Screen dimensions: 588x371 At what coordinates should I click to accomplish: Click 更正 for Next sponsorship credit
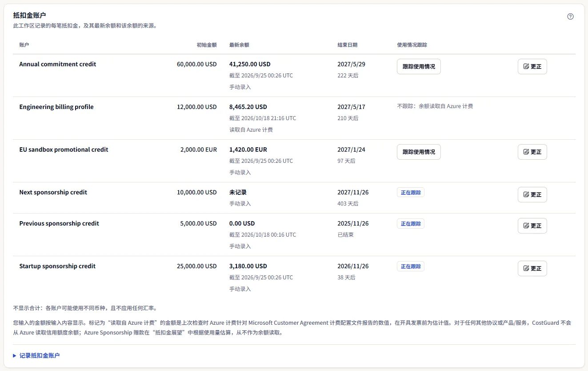tap(532, 195)
